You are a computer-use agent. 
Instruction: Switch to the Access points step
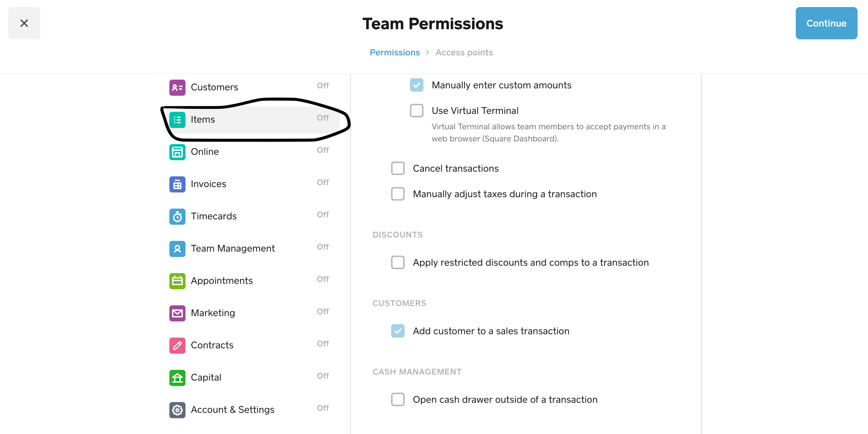[464, 52]
